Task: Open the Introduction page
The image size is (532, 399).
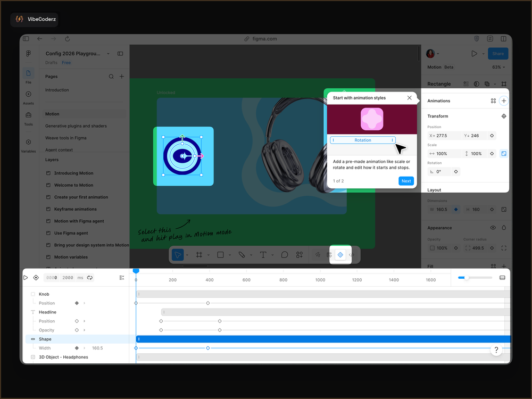Action: coord(57,90)
